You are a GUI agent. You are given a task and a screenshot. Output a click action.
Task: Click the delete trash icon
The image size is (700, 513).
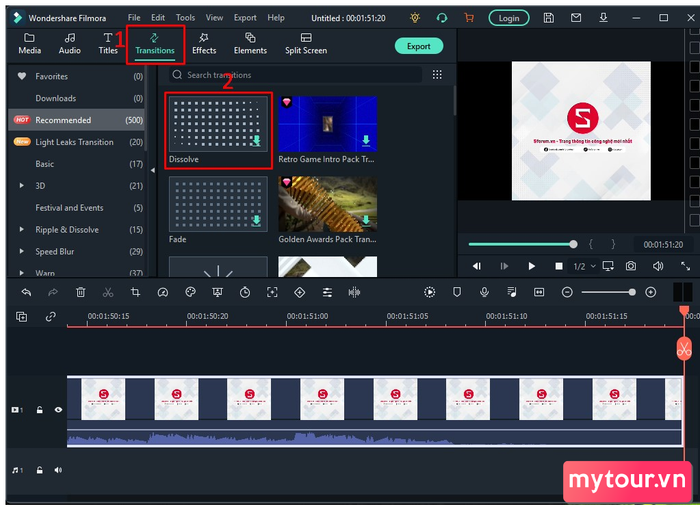[80, 292]
